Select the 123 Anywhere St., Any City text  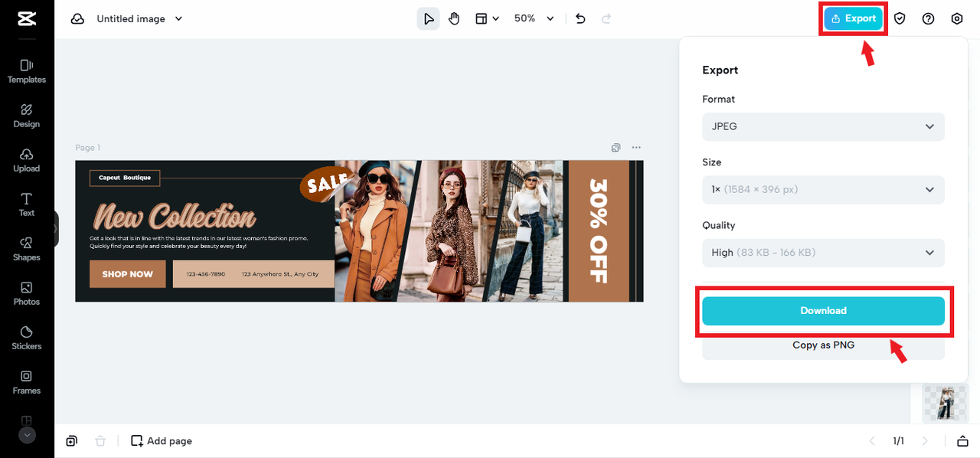pyautogui.click(x=280, y=274)
